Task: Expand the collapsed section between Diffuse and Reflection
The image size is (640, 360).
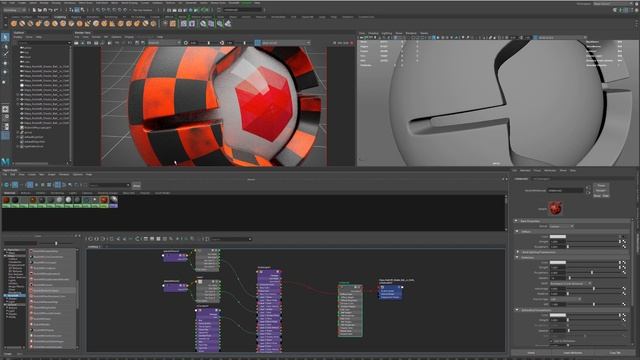Action: tap(517, 252)
